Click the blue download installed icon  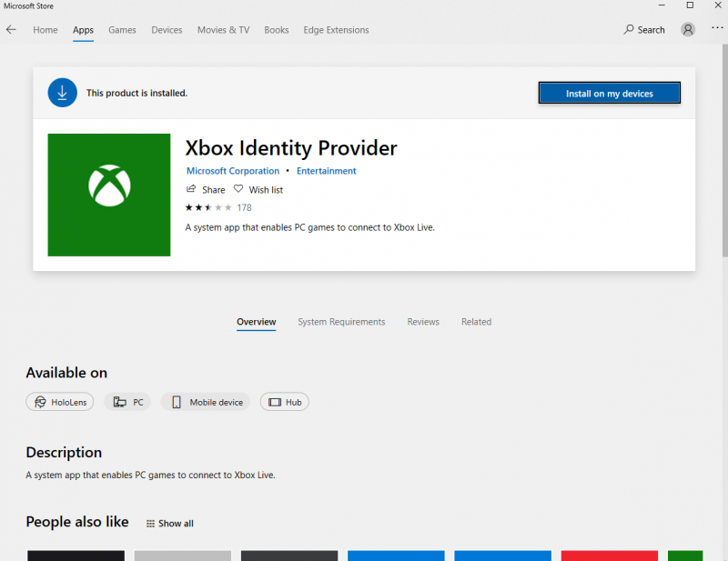tap(63, 93)
